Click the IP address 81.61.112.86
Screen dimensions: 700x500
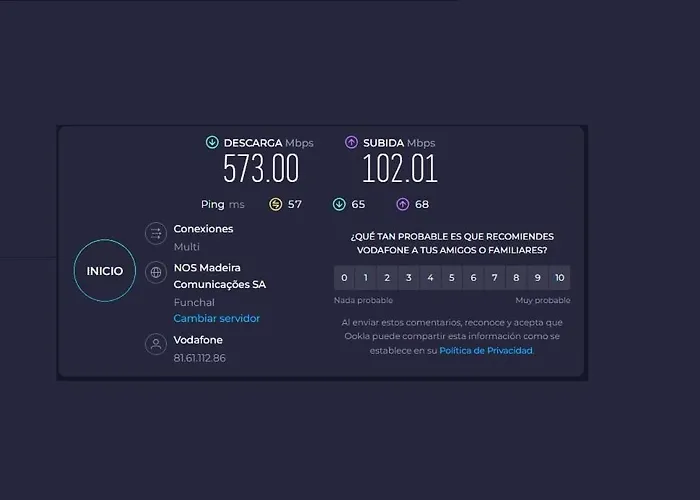click(199, 358)
